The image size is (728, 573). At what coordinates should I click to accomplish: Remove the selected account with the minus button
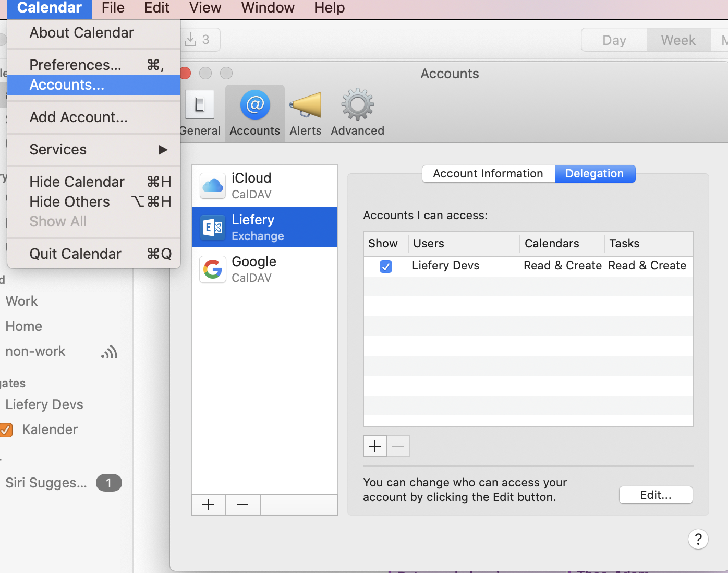242,505
